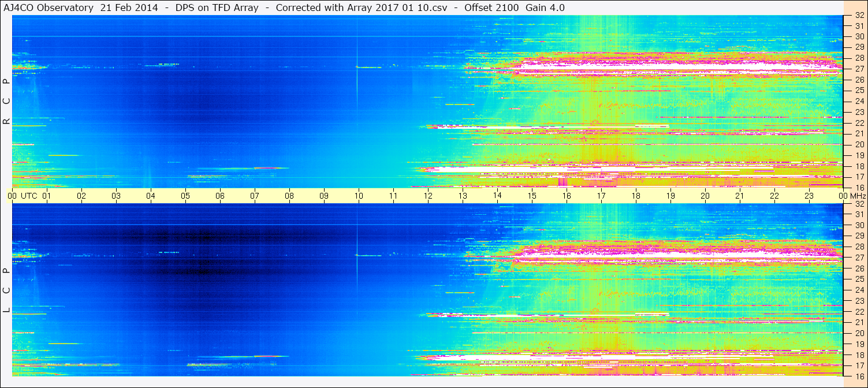The image size is (868, 388).
Task: Select the 11 hour mark on time axis
Action: point(393,196)
